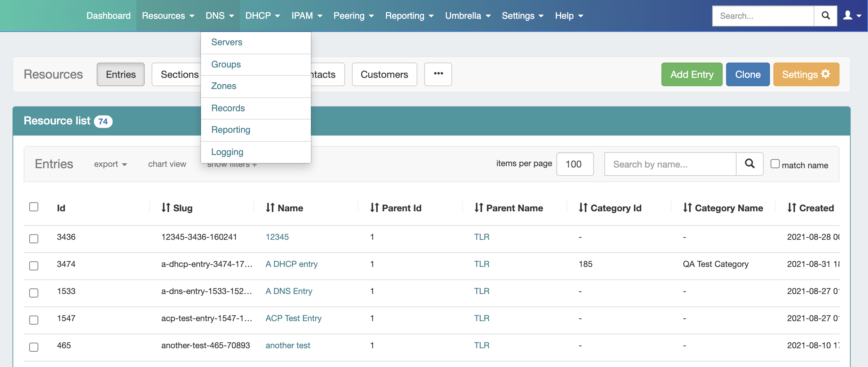
Task: Expand the export dropdown
Action: (110, 164)
